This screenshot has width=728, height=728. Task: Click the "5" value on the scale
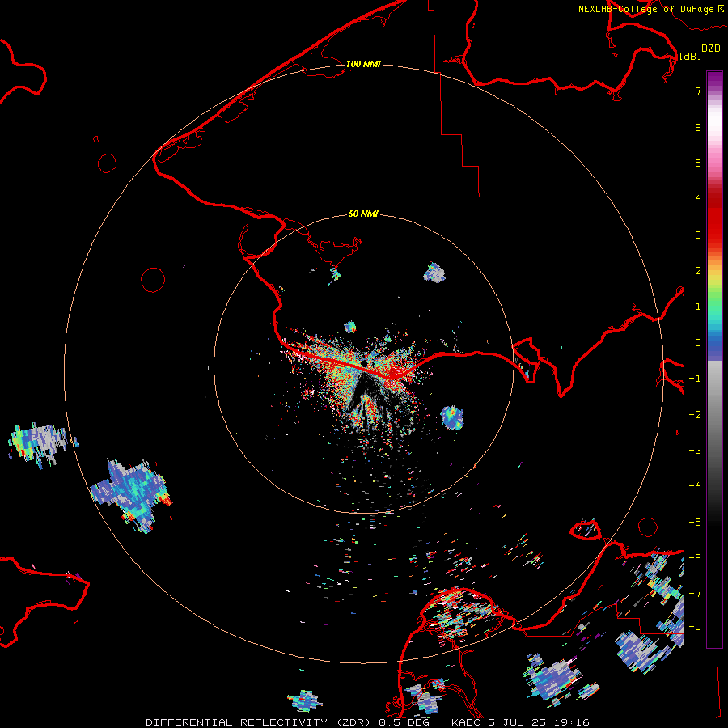coord(698,163)
